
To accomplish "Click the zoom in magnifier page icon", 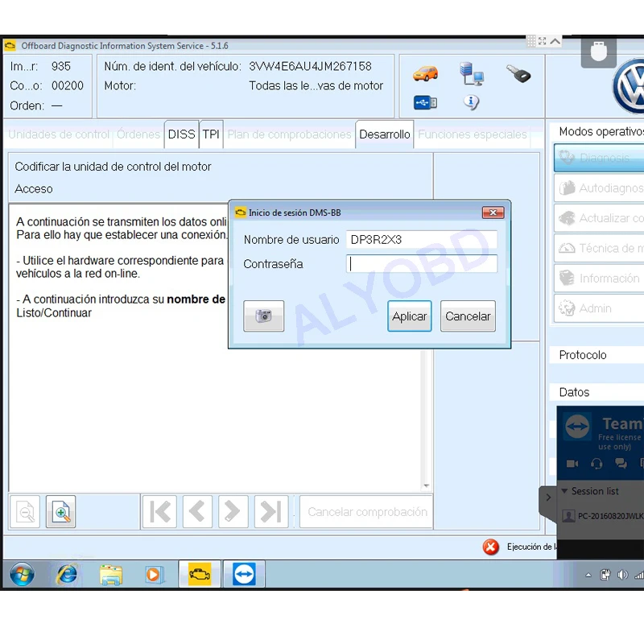I will 61,512.
